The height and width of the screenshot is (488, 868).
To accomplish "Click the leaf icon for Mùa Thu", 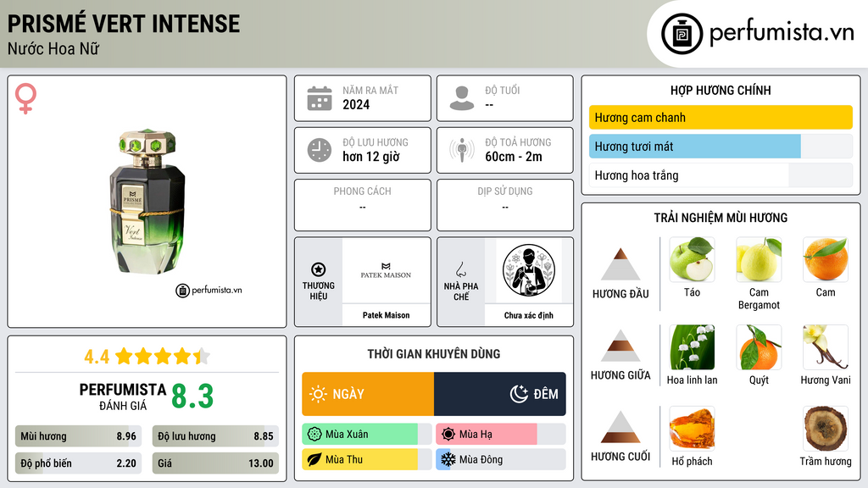I will coord(314,459).
